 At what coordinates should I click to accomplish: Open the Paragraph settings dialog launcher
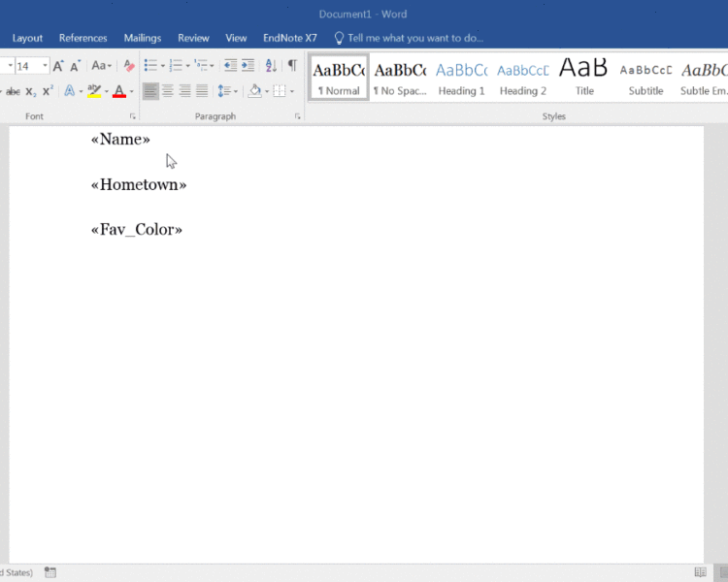(297, 116)
